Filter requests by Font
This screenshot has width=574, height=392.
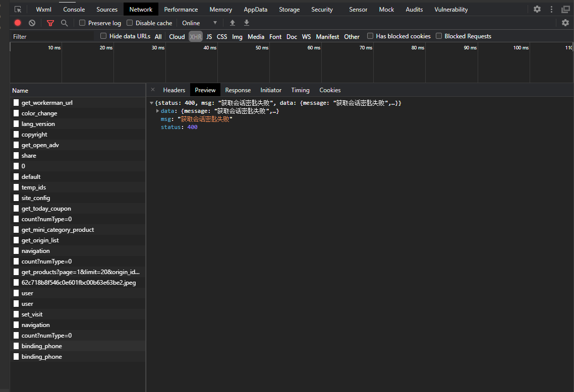pyautogui.click(x=275, y=37)
